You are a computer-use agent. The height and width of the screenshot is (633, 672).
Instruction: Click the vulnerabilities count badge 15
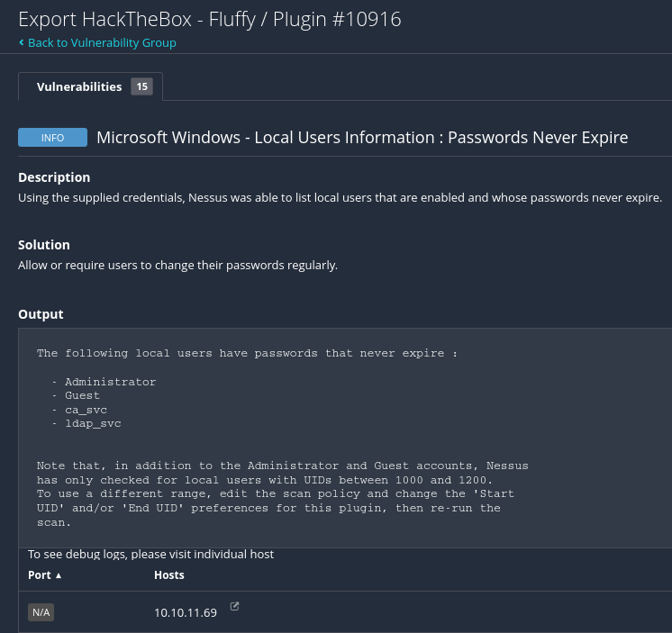(x=141, y=86)
